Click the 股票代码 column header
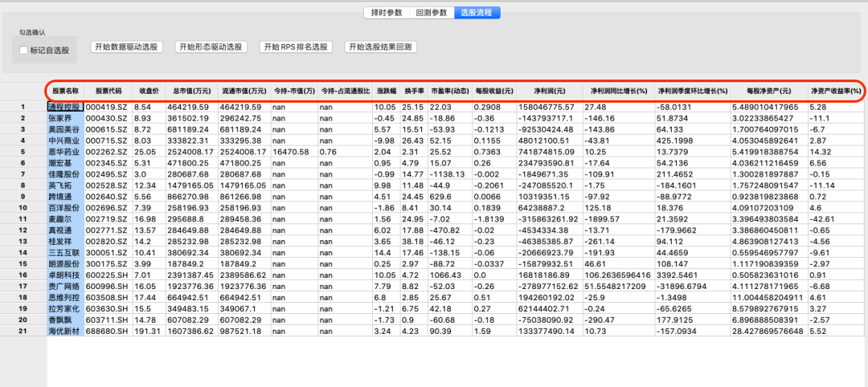 pos(108,92)
